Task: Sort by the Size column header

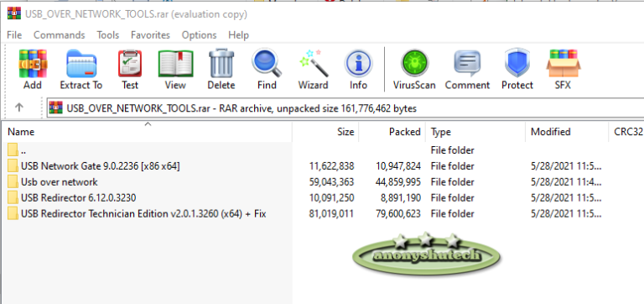Action: pyautogui.click(x=325, y=132)
